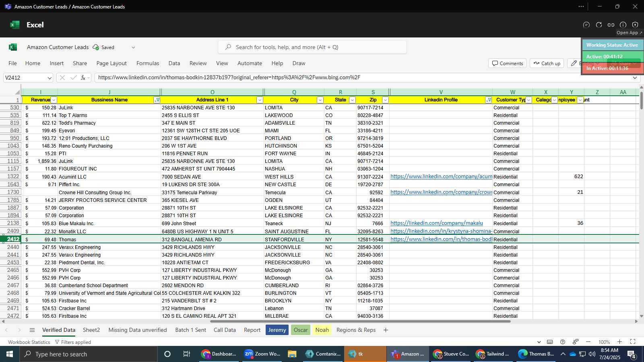Select the column V header

pos(441,92)
